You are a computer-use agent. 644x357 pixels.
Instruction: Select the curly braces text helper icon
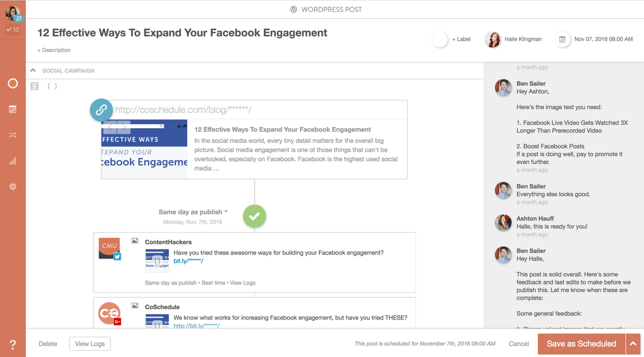coord(52,86)
